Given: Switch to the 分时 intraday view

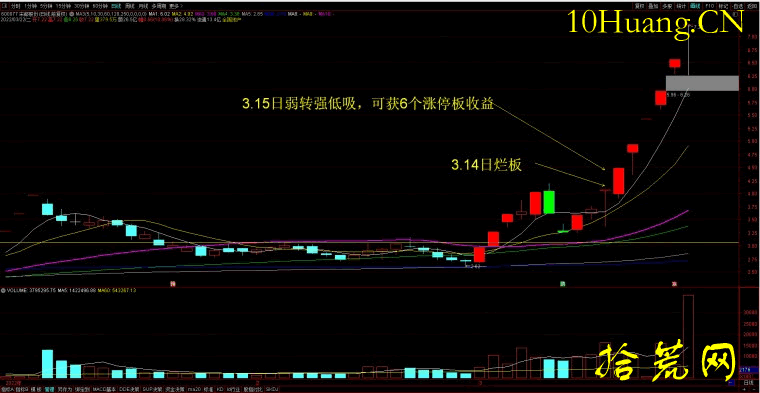Looking at the screenshot, I should (x=16, y=6).
